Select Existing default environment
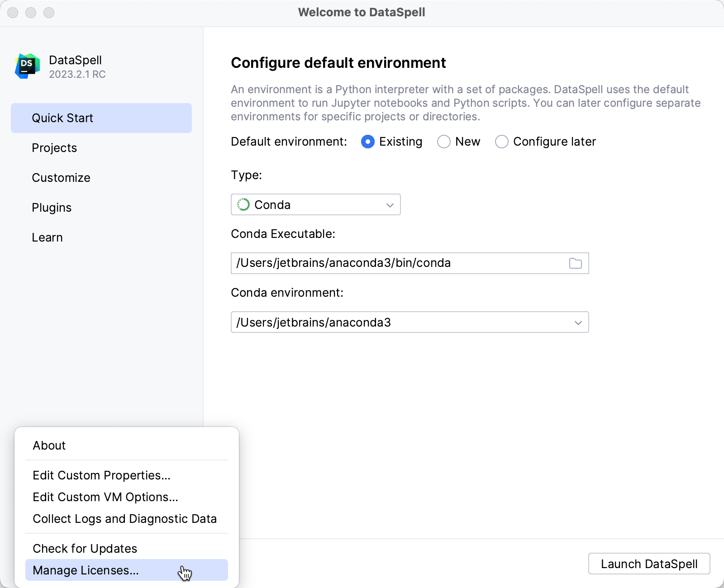Viewport: 724px width, 588px height. [x=368, y=142]
